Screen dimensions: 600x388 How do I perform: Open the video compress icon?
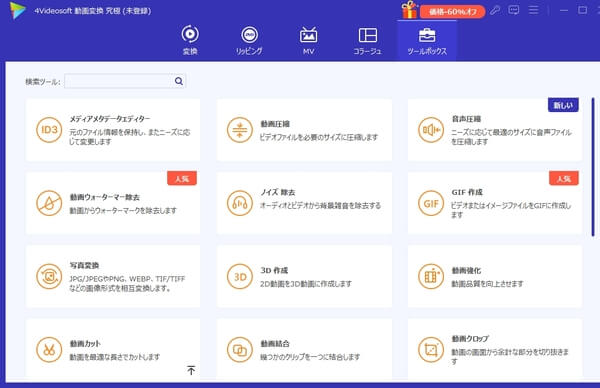point(240,130)
